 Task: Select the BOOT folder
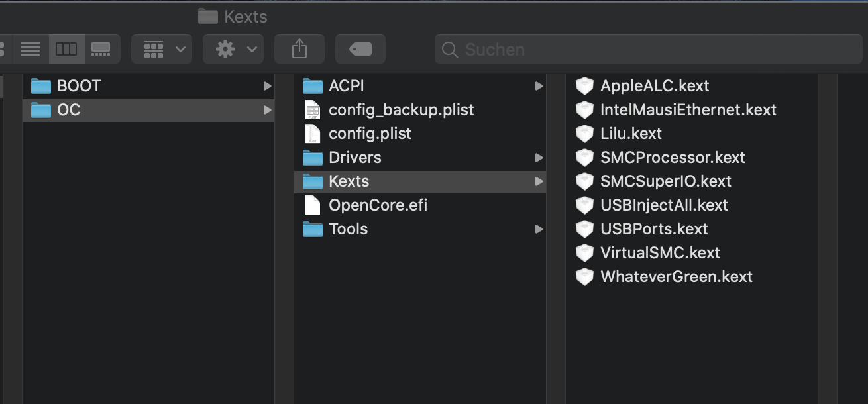(79, 86)
